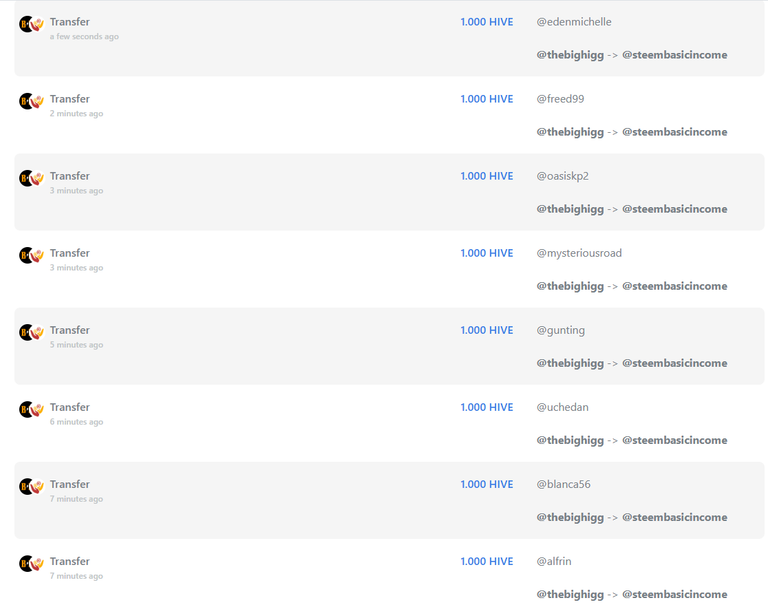The width and height of the screenshot is (768, 607).
Task: Click the avatar icon of the edenmichelle transfer
Action: [x=31, y=24]
